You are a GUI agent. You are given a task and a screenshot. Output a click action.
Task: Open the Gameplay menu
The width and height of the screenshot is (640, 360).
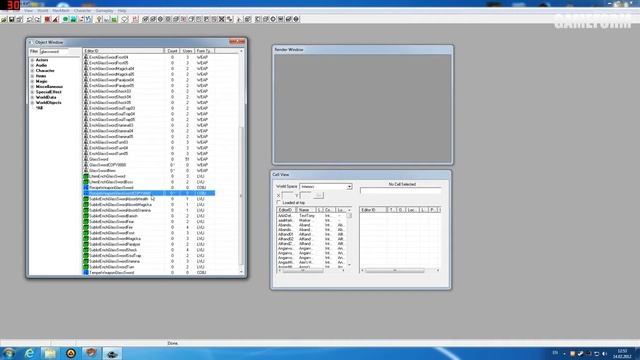point(104,11)
